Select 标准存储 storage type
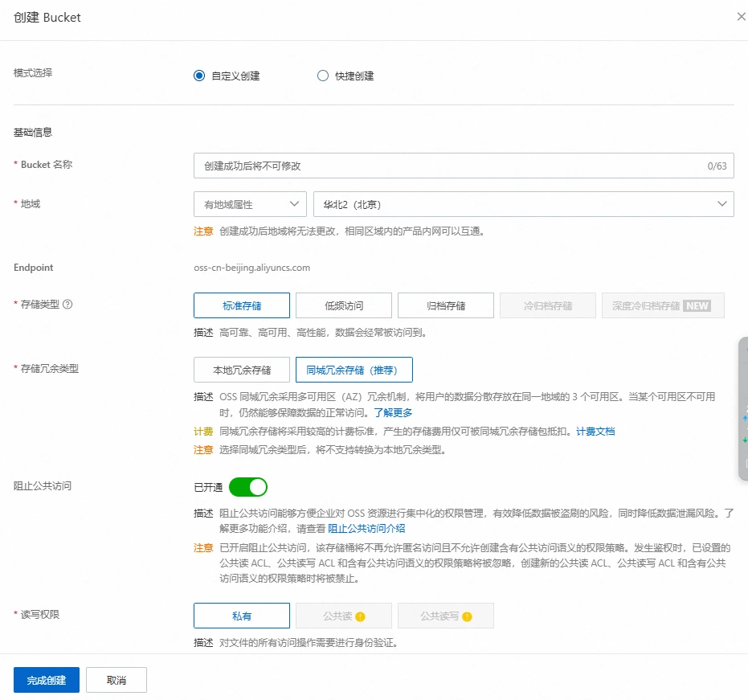This screenshot has height=700, width=748. click(x=242, y=305)
